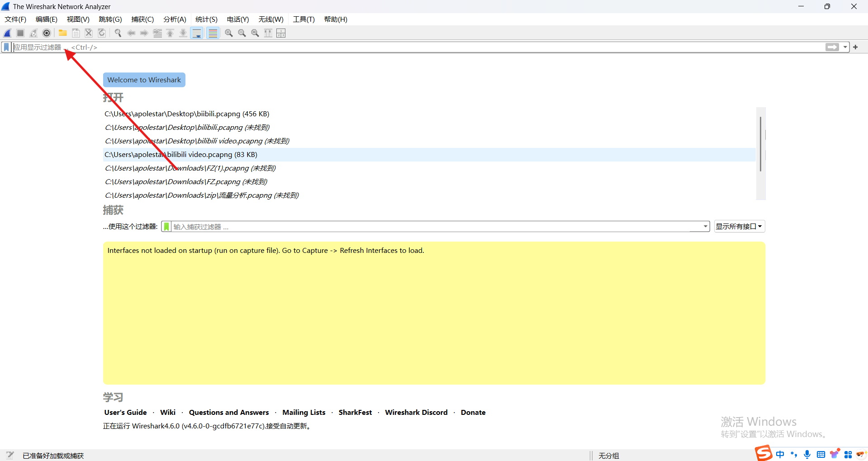This screenshot has width=868, height=461.
Task: Click the find packet magnifier icon
Action: 118,33
